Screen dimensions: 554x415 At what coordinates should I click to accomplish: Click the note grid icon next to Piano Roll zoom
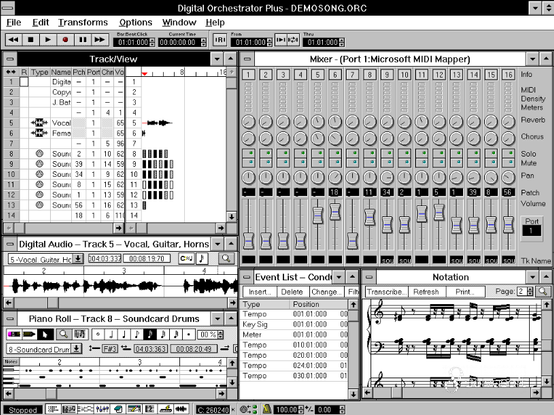click(80, 334)
